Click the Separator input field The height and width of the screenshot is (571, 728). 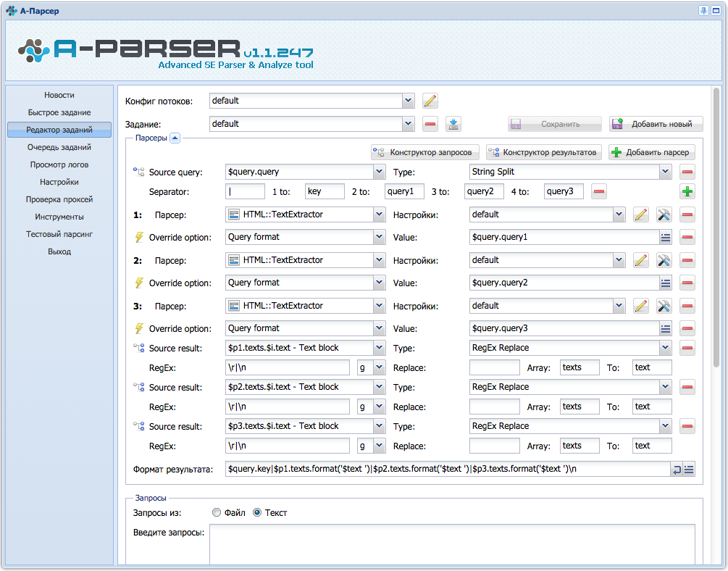245,191
